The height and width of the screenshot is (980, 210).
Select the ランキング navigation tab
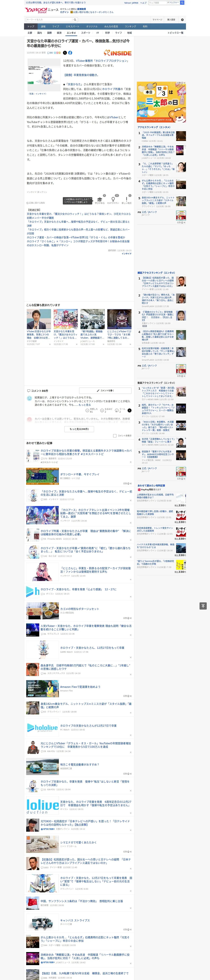130,27
